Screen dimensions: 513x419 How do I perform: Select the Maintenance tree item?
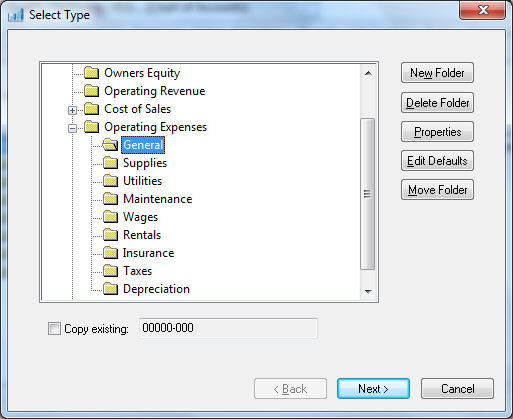pos(157,199)
